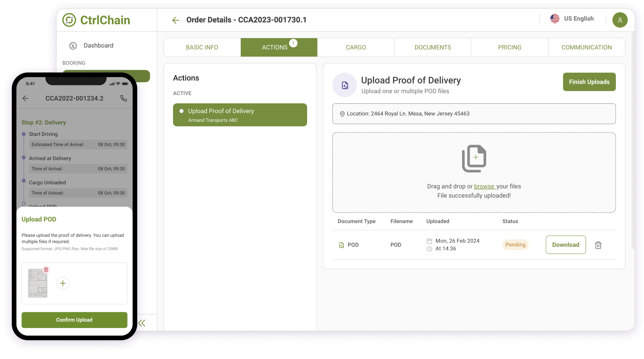
Task: Click the file-plus upload icon in drop zone
Action: (474, 158)
